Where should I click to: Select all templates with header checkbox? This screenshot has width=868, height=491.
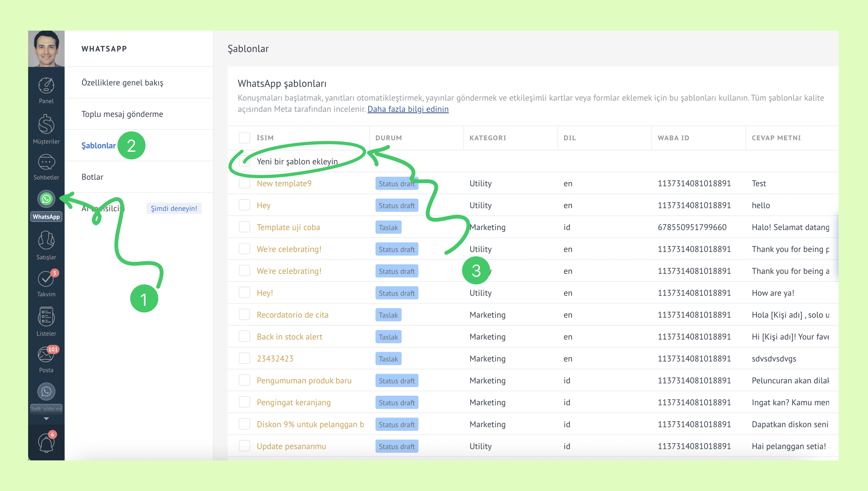tap(244, 138)
